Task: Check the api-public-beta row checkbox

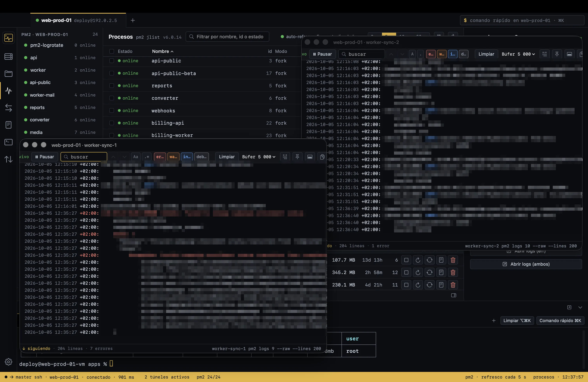Action: point(112,73)
